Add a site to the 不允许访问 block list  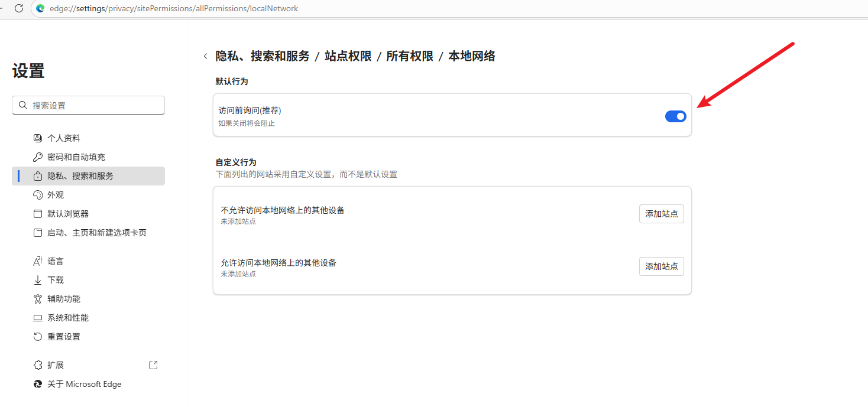pyautogui.click(x=661, y=214)
